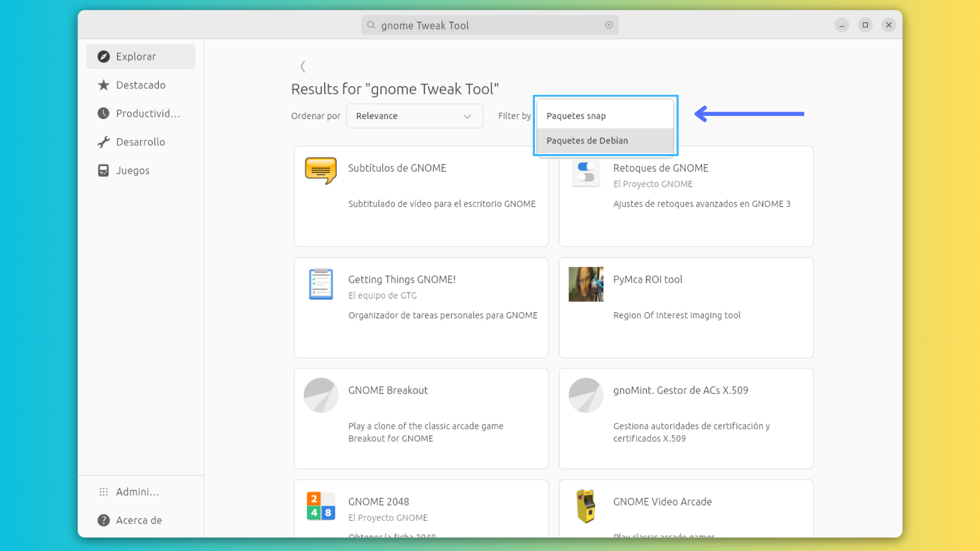Click the GNOME 2048 app icon
Image resolution: width=980 pixels, height=551 pixels.
click(x=320, y=506)
